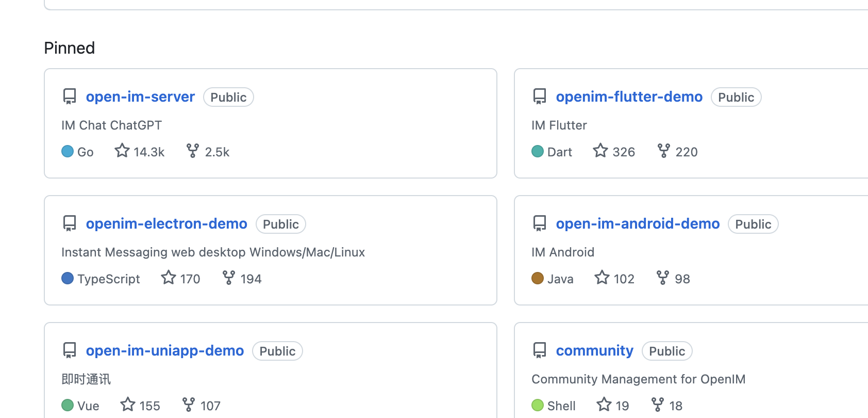Image resolution: width=868 pixels, height=418 pixels.
Task: View open-im-uniapp-demo star icon 155
Action: point(128,404)
